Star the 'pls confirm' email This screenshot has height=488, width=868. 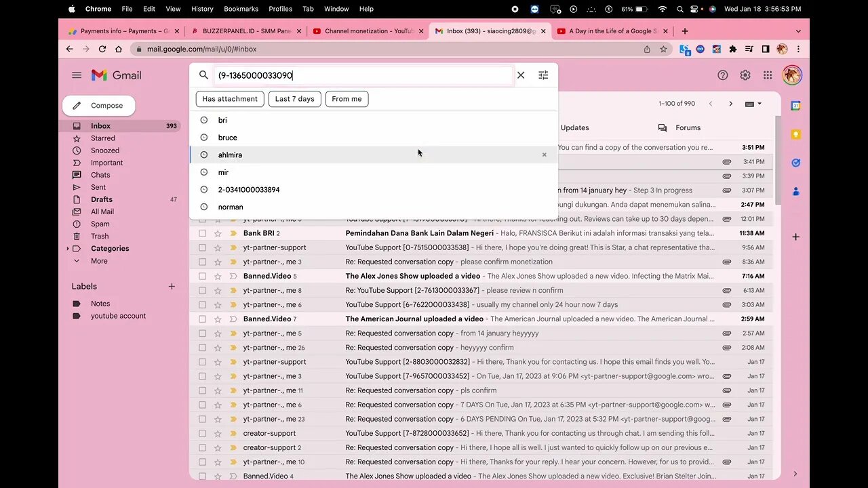tap(218, 390)
